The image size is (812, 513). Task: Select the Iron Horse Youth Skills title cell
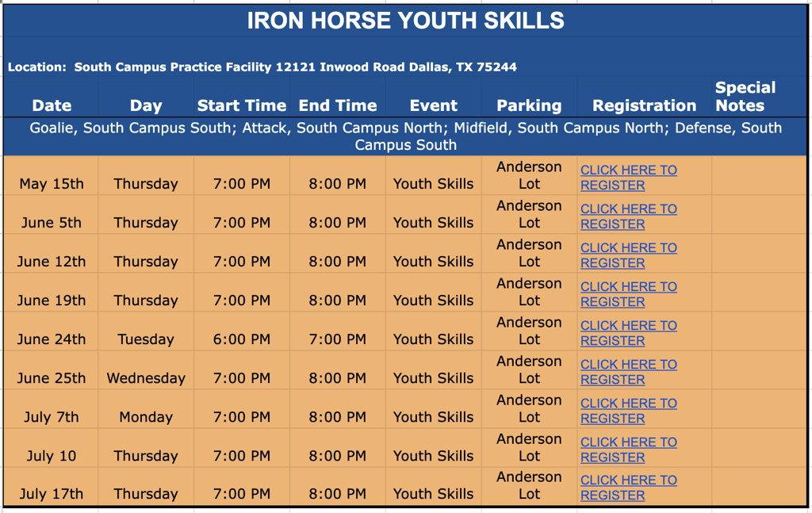pos(405,21)
